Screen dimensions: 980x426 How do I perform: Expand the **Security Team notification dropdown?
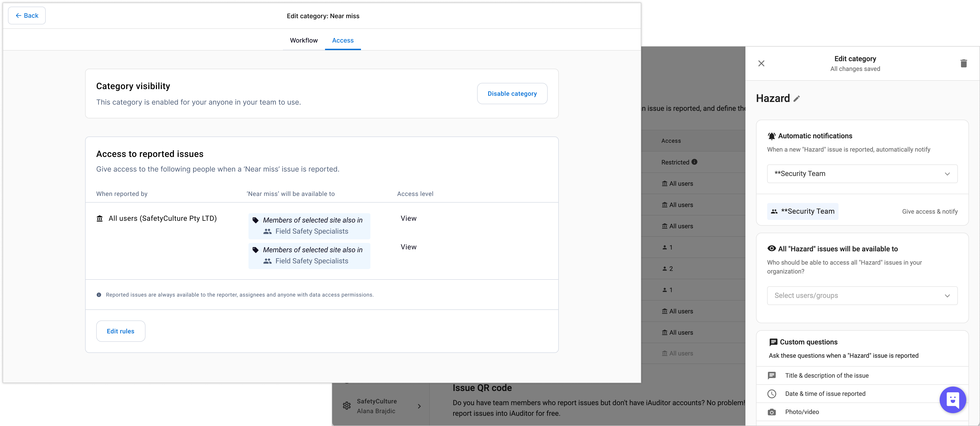point(862,174)
